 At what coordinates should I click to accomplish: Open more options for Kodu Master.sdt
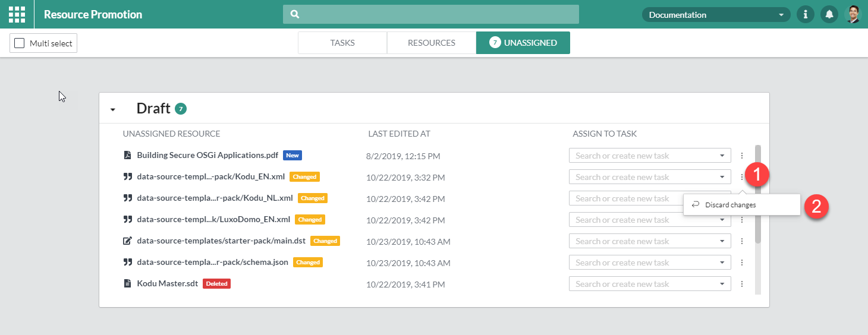[x=741, y=284]
